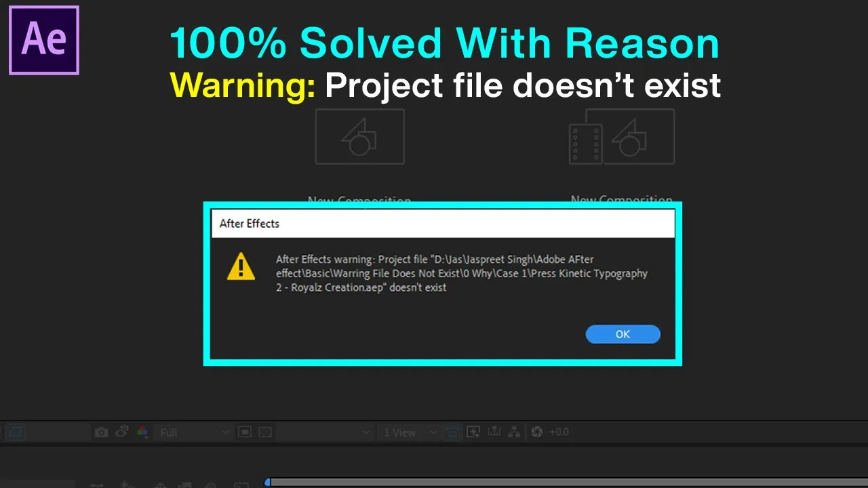This screenshot has height=488, width=868.
Task: Toggle the transparency grid icon
Action: point(265,432)
